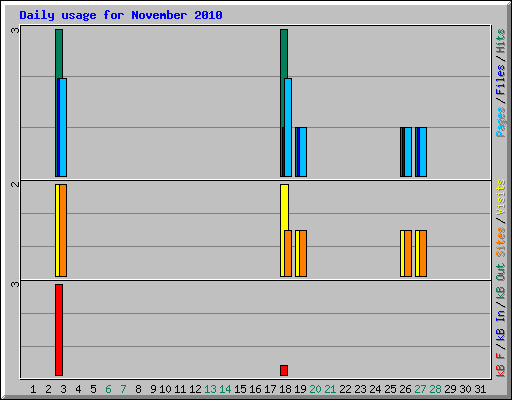Click day label '26' on the x-axis
This screenshot has width=512, height=400.
click(405, 389)
